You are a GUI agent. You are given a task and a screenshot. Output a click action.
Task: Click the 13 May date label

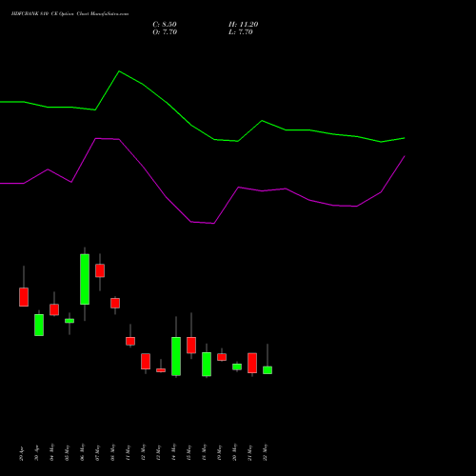click(159, 452)
